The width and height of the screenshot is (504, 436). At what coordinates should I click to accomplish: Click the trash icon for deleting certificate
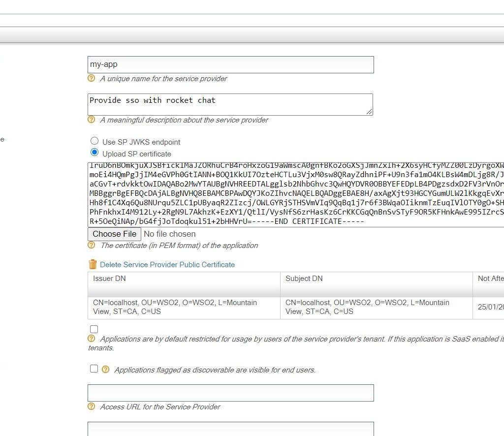click(93, 264)
